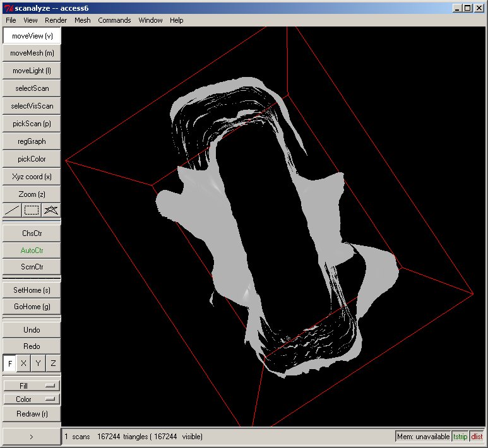This screenshot has width=488, height=448.
Task: Open the Color mode dropdown
Action: click(32, 399)
